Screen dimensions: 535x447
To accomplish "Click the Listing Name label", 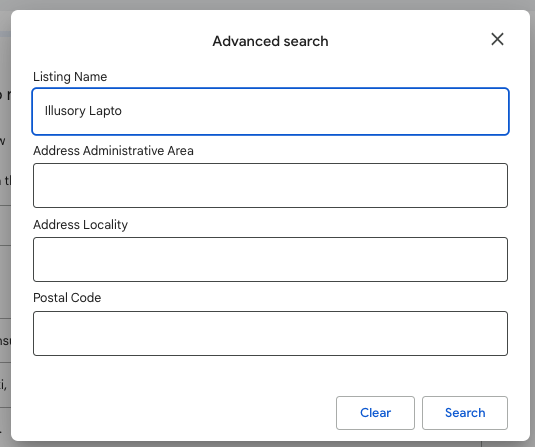I will coord(70,77).
